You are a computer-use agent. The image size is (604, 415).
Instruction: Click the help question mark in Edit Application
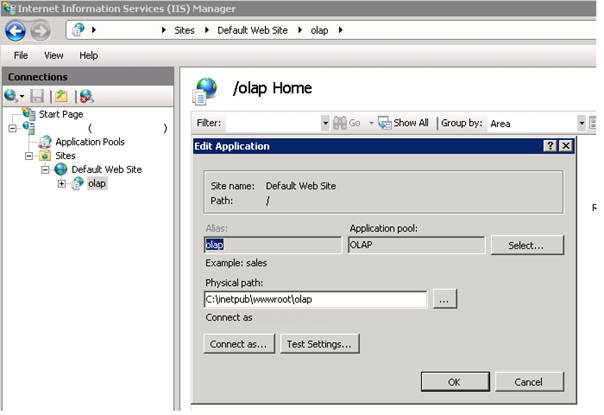click(550, 146)
